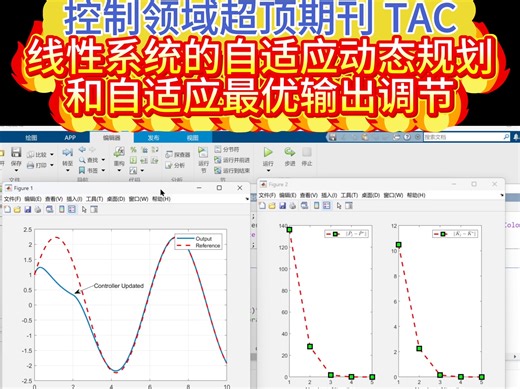This screenshot has height=389, width=520.
Task: Toggle Insert Colorbar in Figure 1 toolbar
Action: (61, 209)
